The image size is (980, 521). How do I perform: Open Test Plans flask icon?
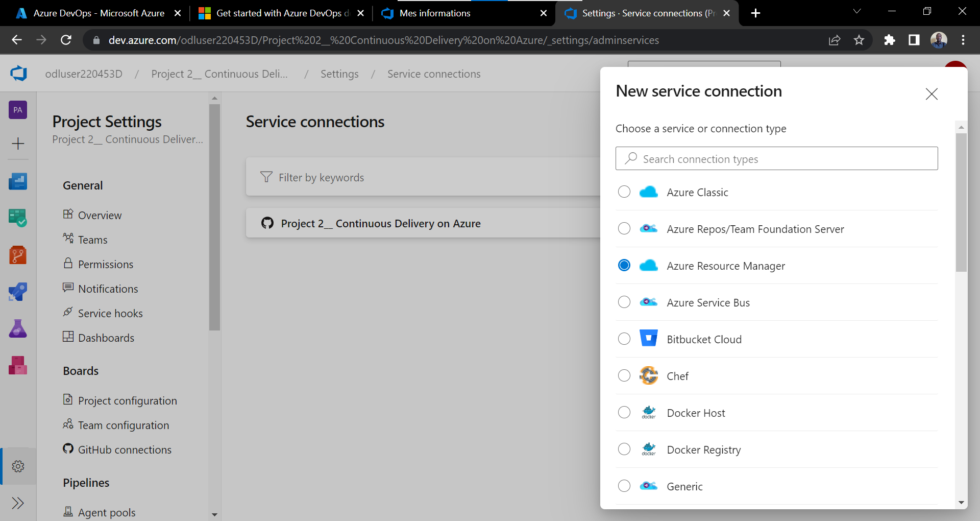click(18, 328)
